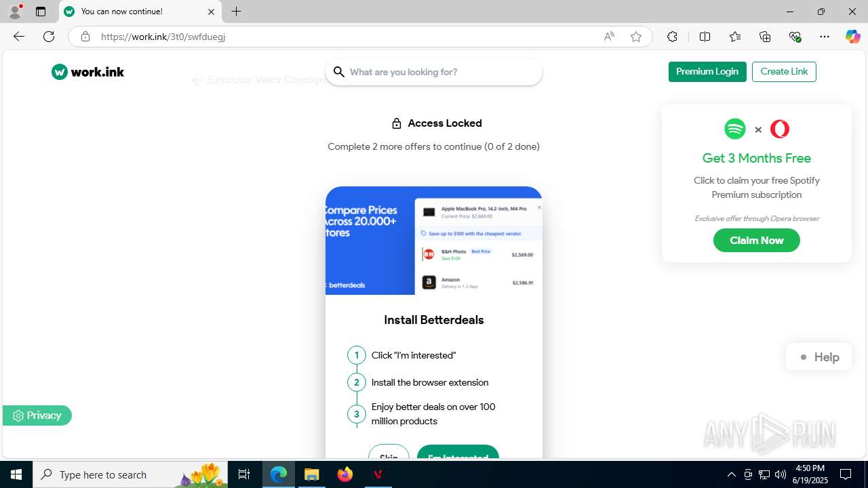Open Browser essentials icon
The width and height of the screenshot is (868, 488).
coord(795,37)
